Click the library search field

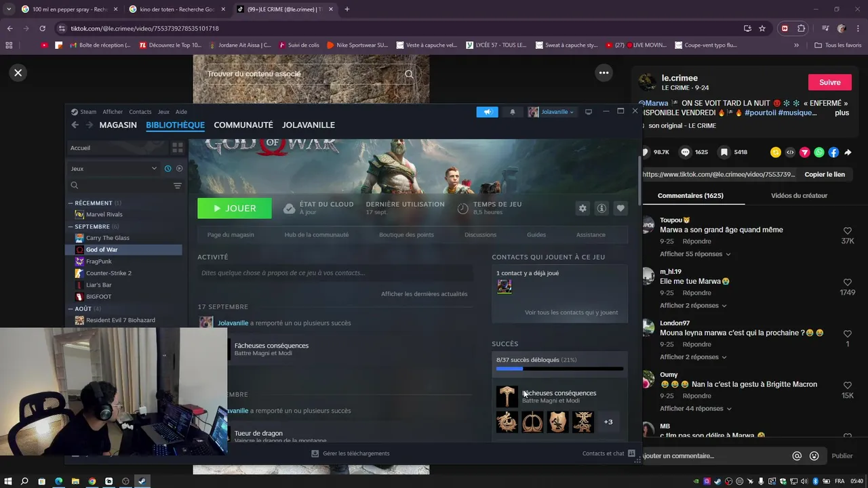(x=121, y=185)
